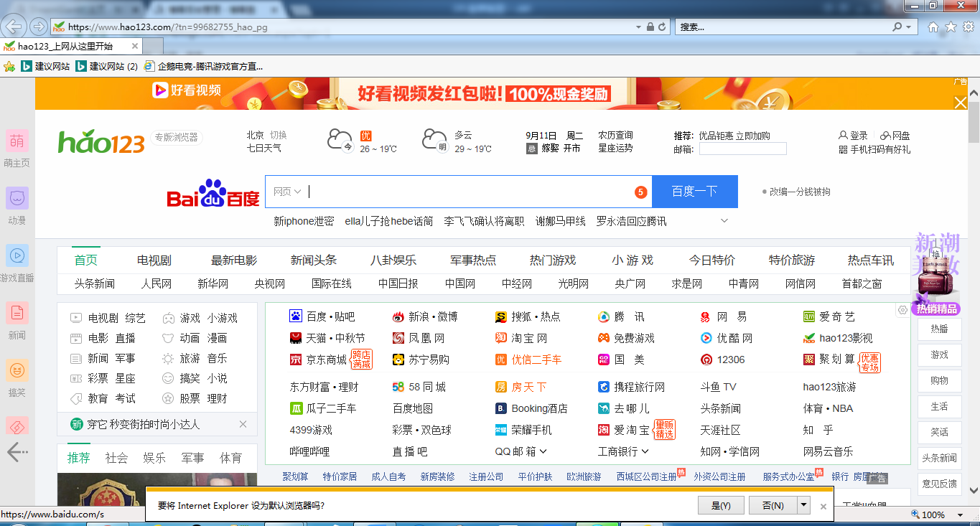
Task: Open the 头条新闻 side button
Action: tap(940, 458)
